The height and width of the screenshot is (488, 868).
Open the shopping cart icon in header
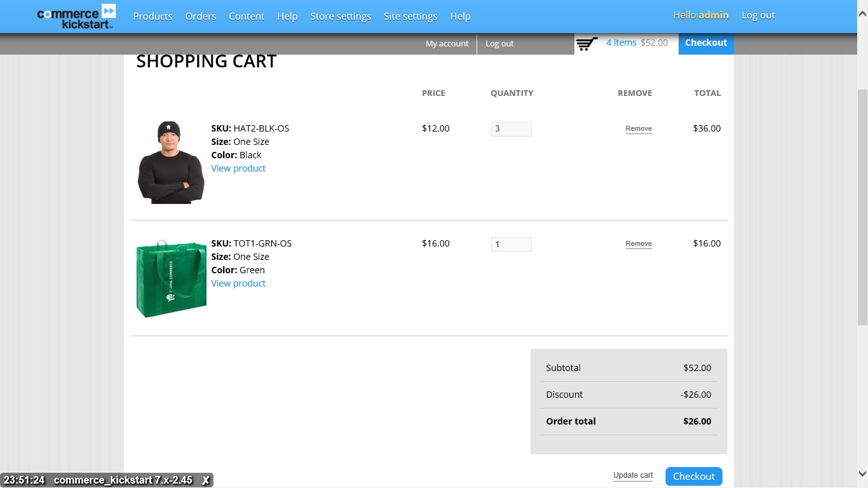[586, 43]
